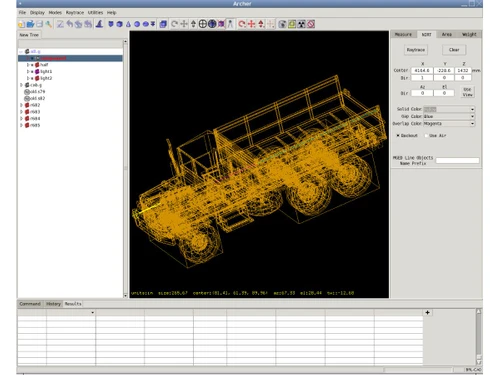This screenshot has width=500, height=375.
Task: Toggle display marker beside light1 in tree
Action: click(x=32, y=72)
